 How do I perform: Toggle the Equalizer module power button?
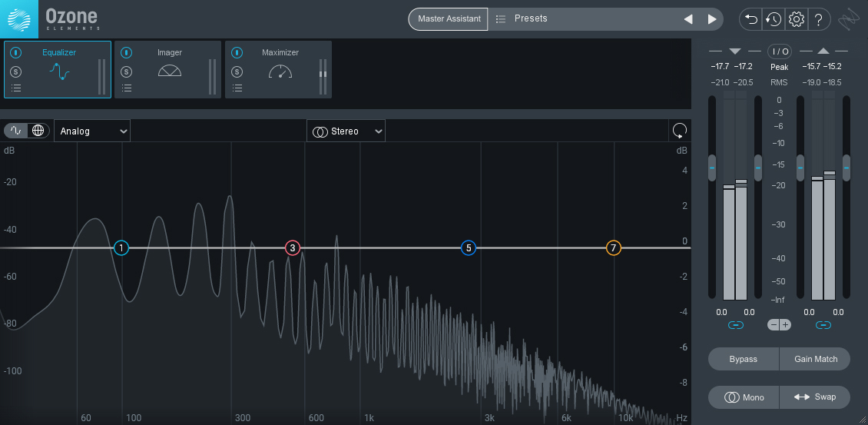[x=16, y=53]
